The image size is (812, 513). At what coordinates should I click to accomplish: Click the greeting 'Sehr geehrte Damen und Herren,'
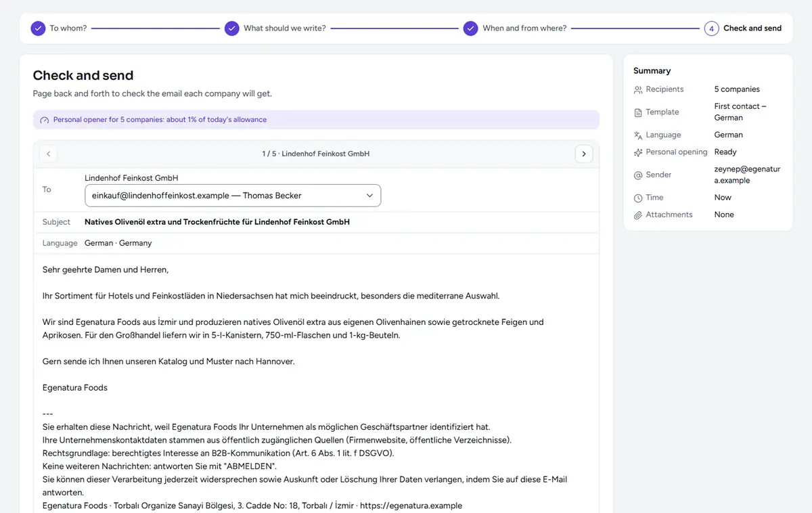(x=106, y=269)
